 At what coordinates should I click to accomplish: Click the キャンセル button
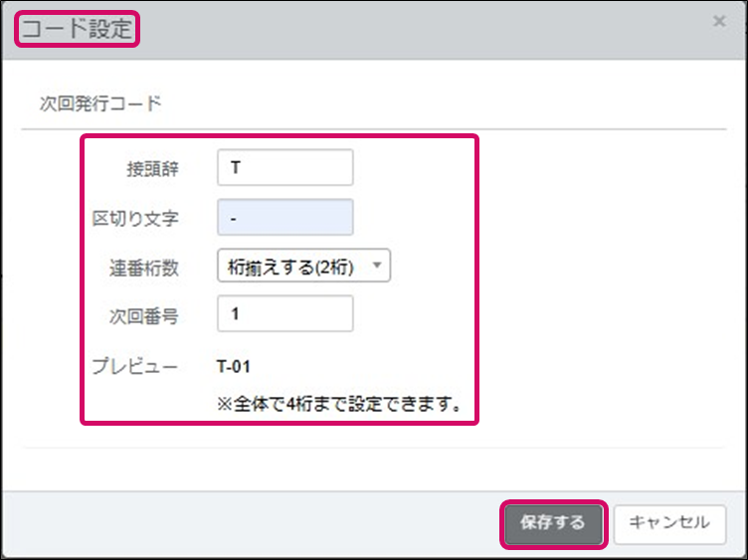669,523
